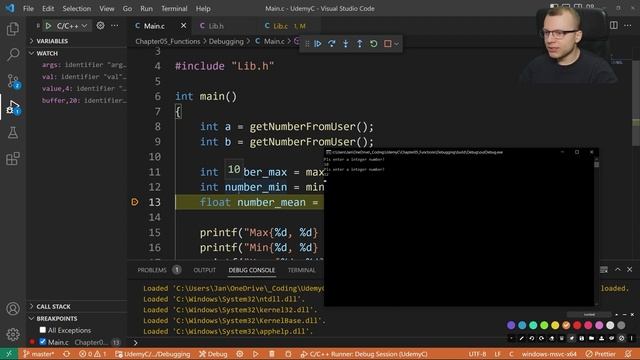Click Step Over in the debug toolbar
Viewport: 640px width, 360px height.
[332, 44]
